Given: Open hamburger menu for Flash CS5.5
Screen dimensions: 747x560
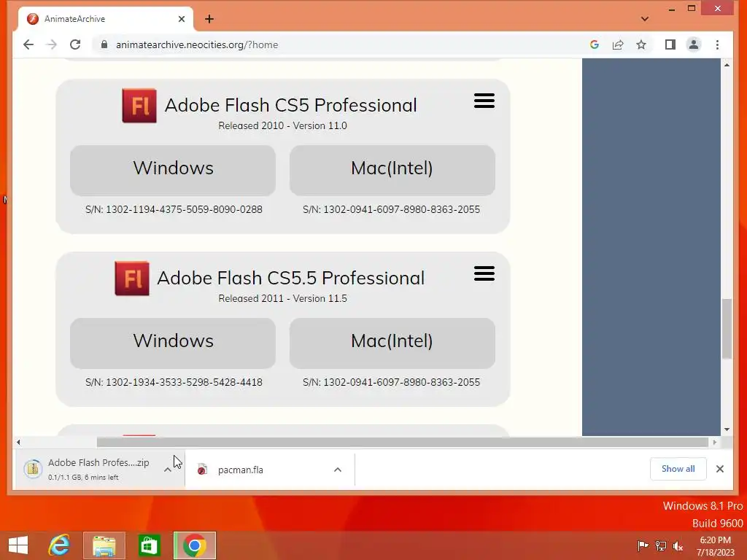Looking at the screenshot, I should (484, 274).
